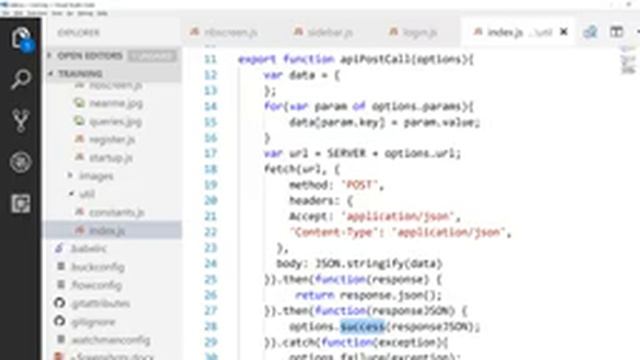Viewport: 640px width, 360px height.
Task: Collapse the util folder
Action: pos(87,194)
